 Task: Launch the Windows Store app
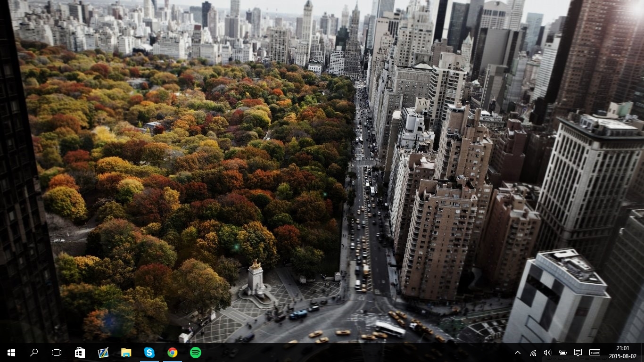(x=80, y=353)
